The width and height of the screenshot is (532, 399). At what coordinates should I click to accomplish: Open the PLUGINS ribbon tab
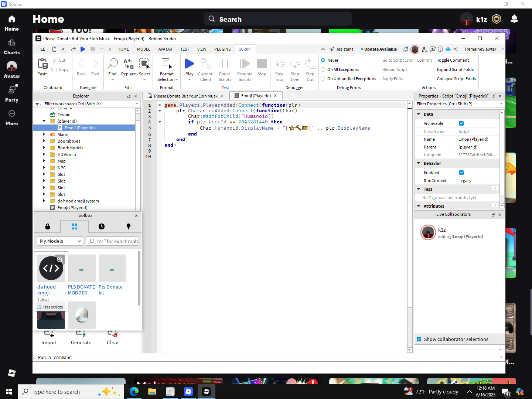click(222, 49)
